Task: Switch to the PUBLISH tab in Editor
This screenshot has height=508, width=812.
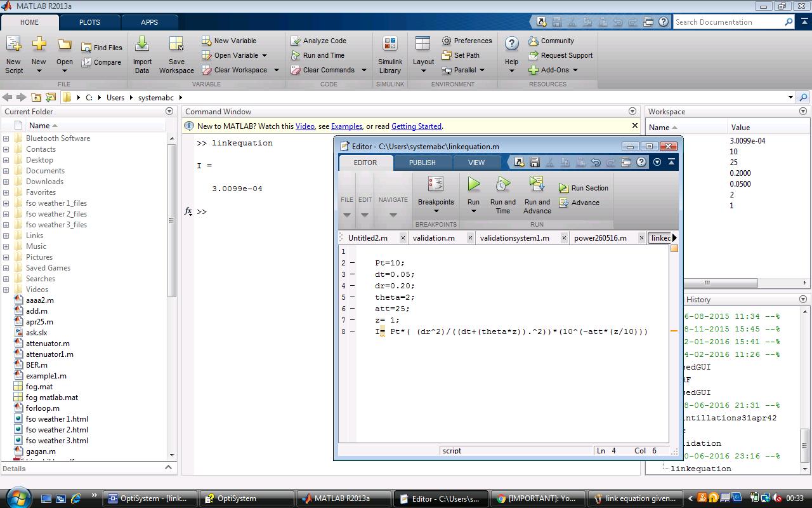Action: click(x=422, y=163)
